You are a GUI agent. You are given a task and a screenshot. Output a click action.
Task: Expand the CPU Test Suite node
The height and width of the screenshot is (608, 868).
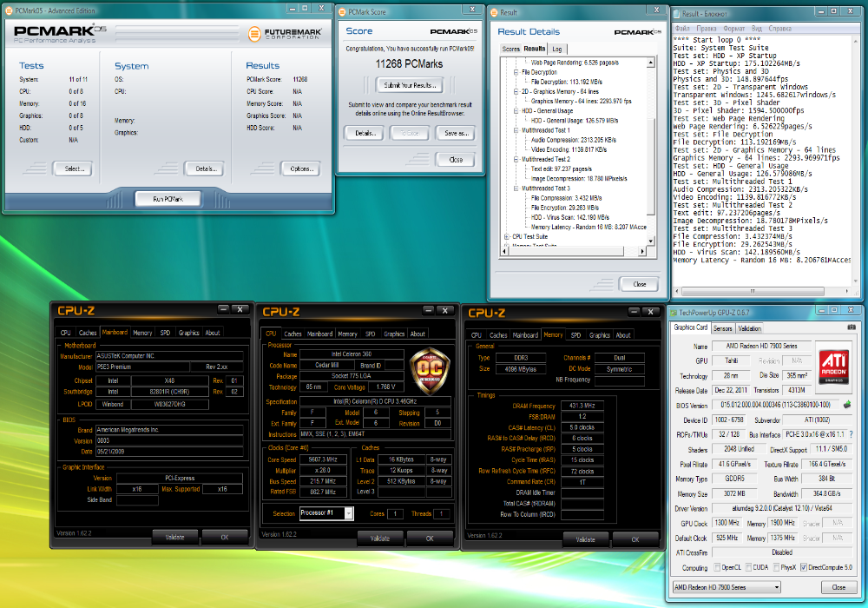click(x=507, y=236)
